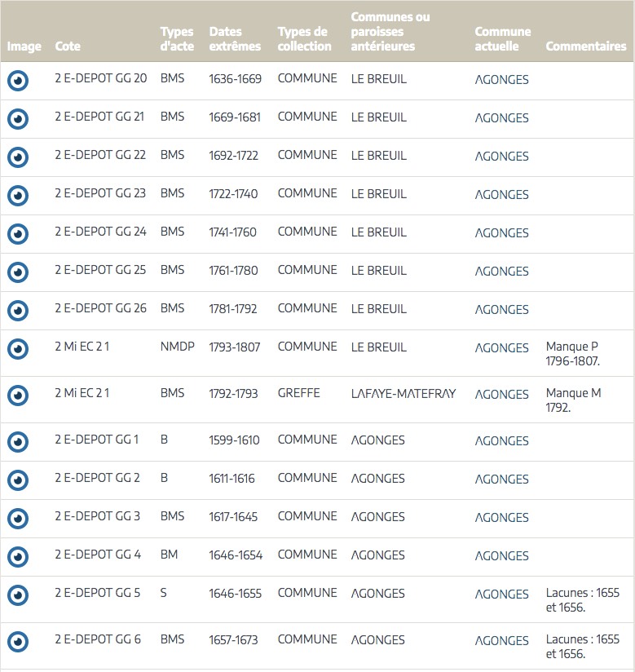Open the image viewer for 2 E-DEPOT GG 20

(18, 81)
